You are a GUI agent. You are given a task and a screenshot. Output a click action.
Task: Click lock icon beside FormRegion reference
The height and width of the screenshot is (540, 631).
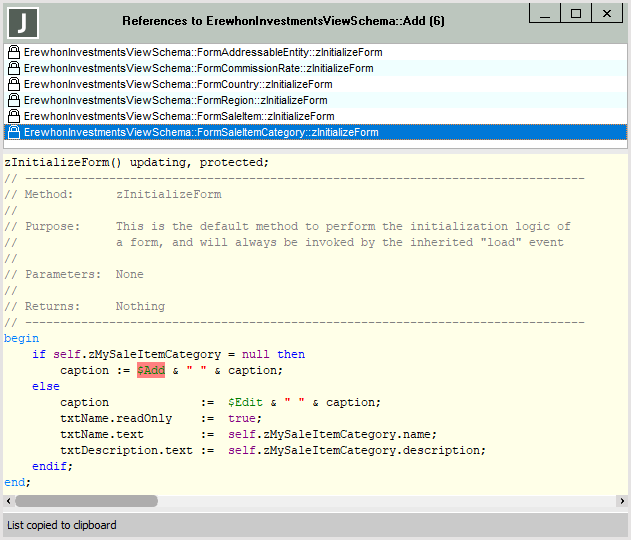pyautogui.click(x=14, y=100)
